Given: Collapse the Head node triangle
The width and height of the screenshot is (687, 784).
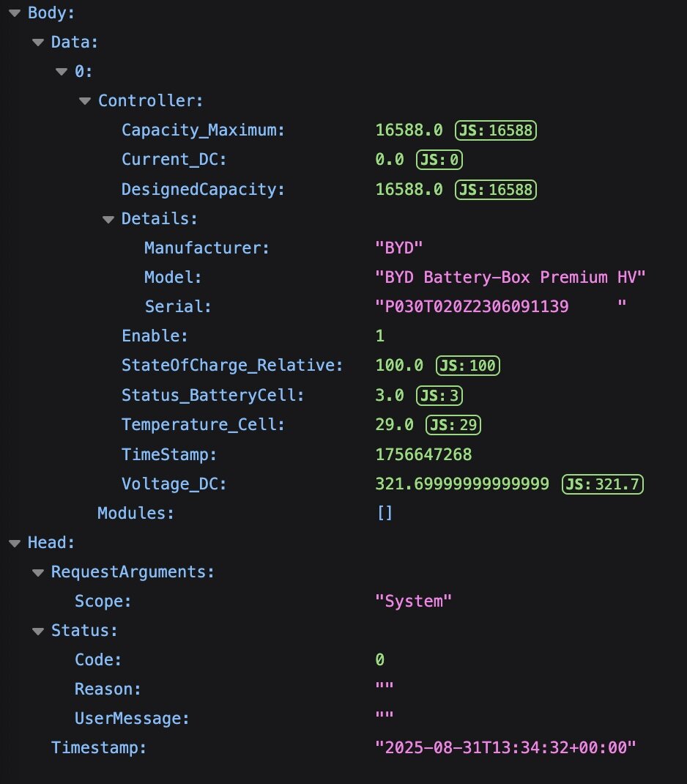Looking at the screenshot, I should (15, 543).
